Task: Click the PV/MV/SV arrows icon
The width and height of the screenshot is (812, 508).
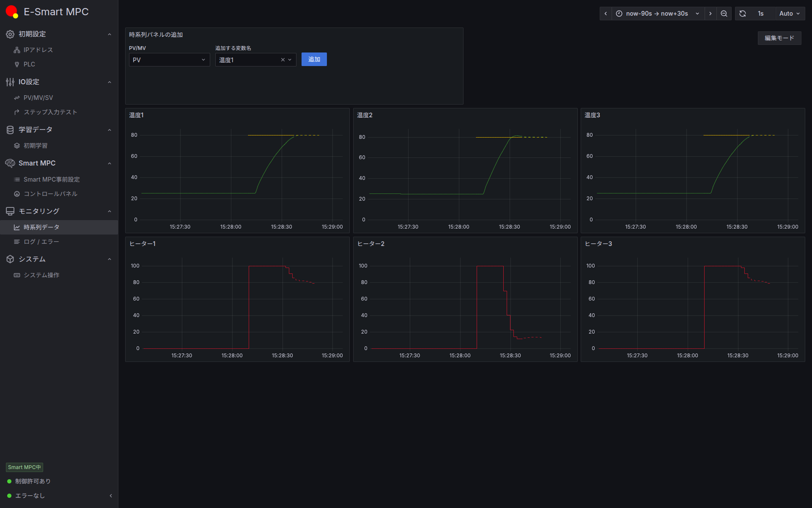Action: coord(17,98)
